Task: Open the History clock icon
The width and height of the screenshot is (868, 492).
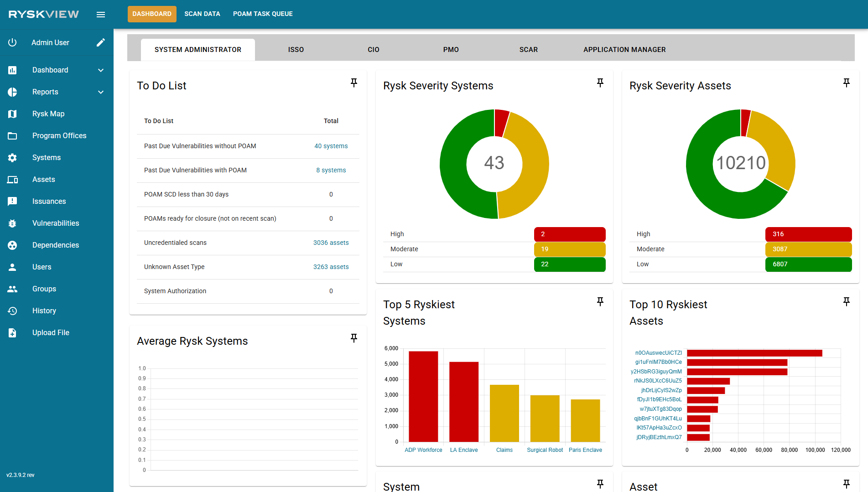Action: [x=12, y=311]
